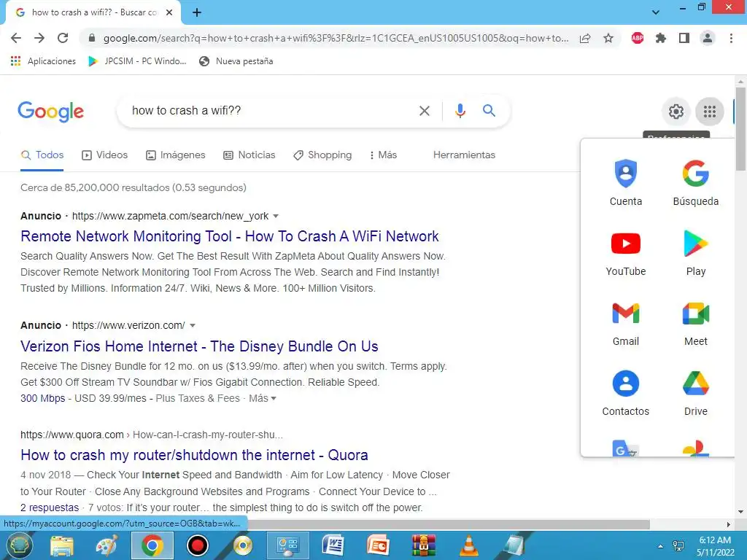Open the Extensions puzzle menu
Image resolution: width=747 pixels, height=560 pixels.
[661, 38]
